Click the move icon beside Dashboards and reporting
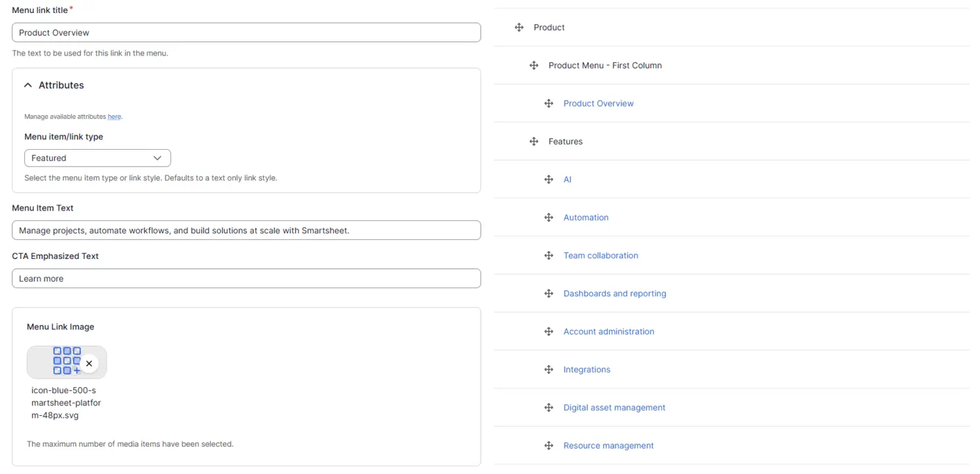Screen dimensions: 980x474 548,293
